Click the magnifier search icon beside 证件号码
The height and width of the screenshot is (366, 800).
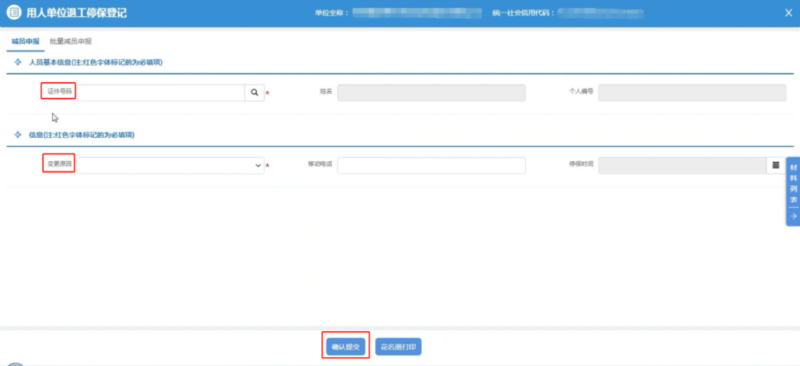click(x=255, y=93)
